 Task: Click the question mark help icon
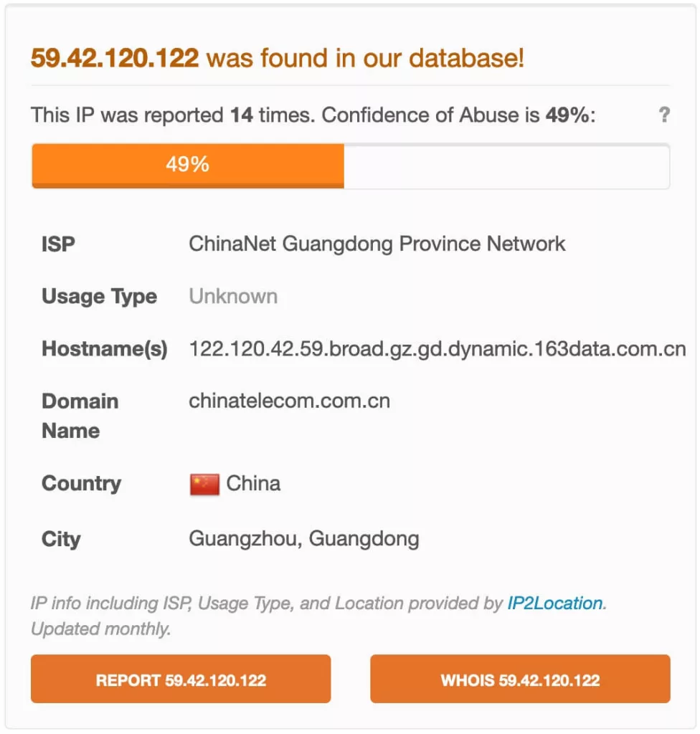(664, 115)
